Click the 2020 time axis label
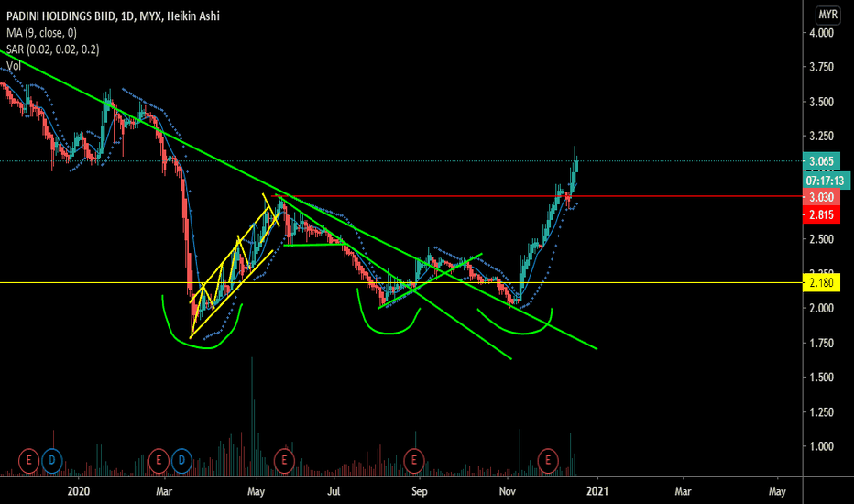 (79, 491)
